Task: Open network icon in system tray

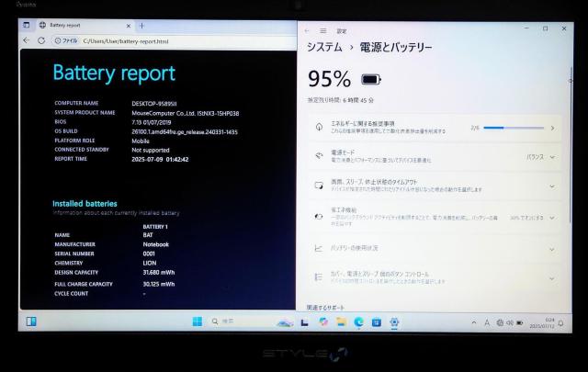Action: 500,322
